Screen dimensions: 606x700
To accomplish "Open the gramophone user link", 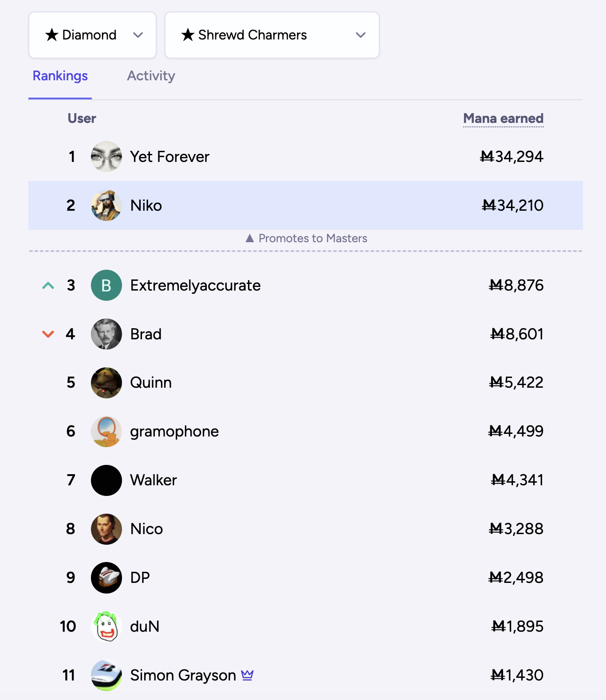I will [x=174, y=432].
